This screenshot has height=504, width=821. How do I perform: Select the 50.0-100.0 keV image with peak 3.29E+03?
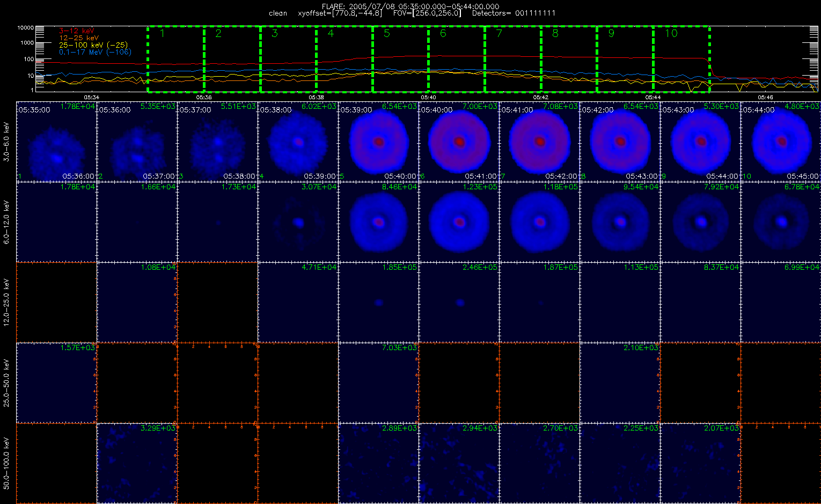tap(137, 463)
